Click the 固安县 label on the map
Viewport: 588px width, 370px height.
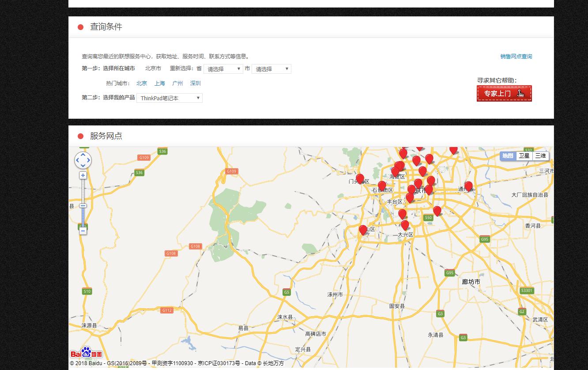tap(397, 306)
